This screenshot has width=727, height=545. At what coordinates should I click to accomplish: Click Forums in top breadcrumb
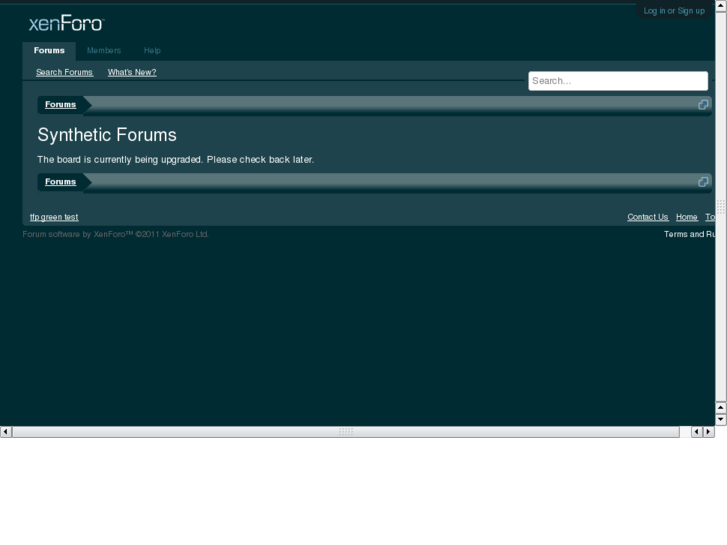pyautogui.click(x=60, y=105)
